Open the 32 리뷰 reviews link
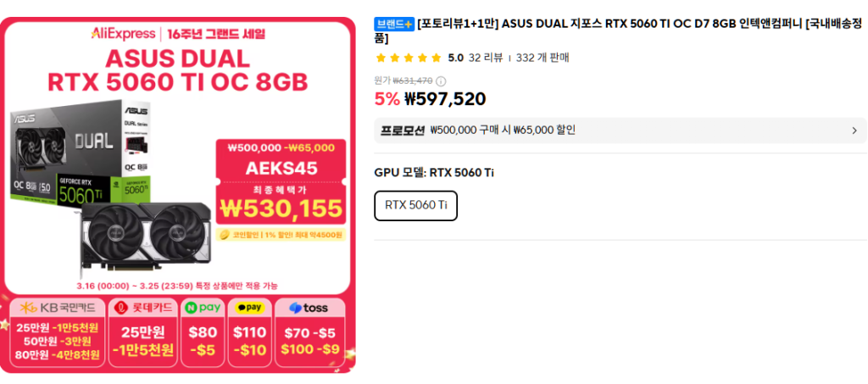This screenshot has height=384, width=868. coord(486,58)
